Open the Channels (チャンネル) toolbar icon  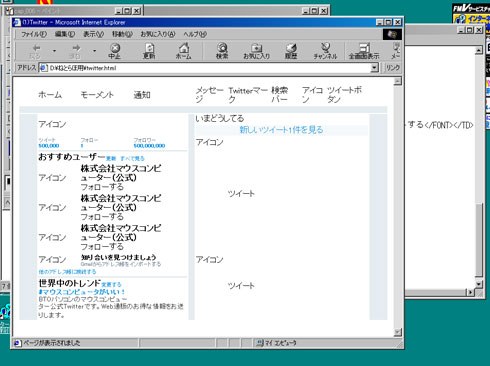tap(325, 51)
